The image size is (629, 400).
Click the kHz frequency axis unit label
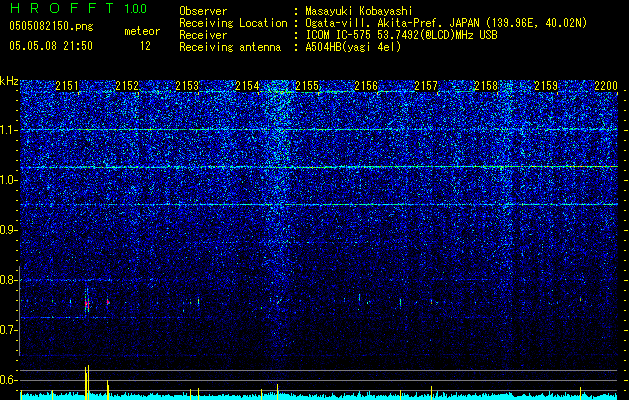click(x=9, y=81)
